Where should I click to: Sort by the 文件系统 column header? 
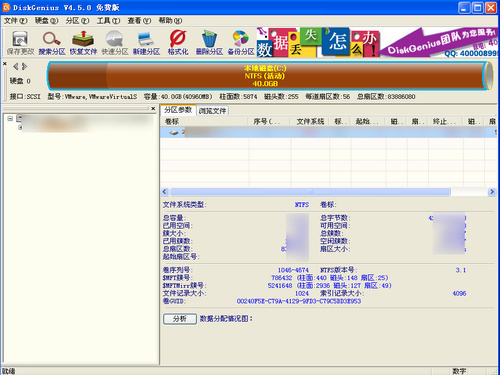click(x=310, y=121)
